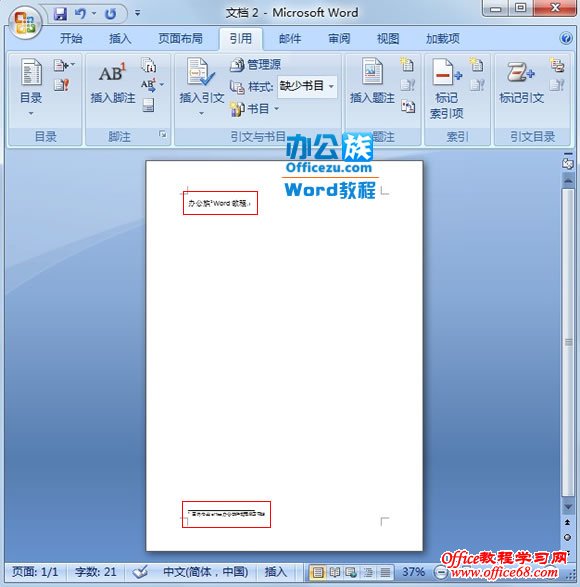Viewport: 580px width, 587px height.
Task: Click the 字数: 21 word count
Action: pyautogui.click(x=95, y=572)
